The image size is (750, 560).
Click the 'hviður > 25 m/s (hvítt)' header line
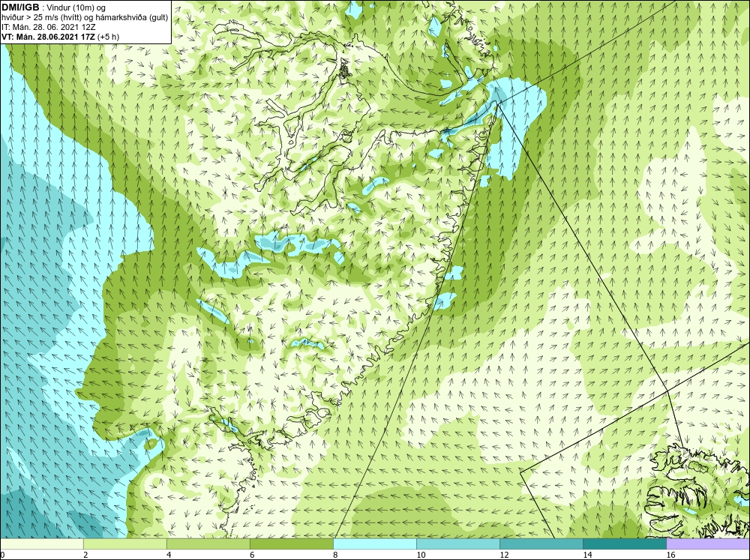[85, 18]
